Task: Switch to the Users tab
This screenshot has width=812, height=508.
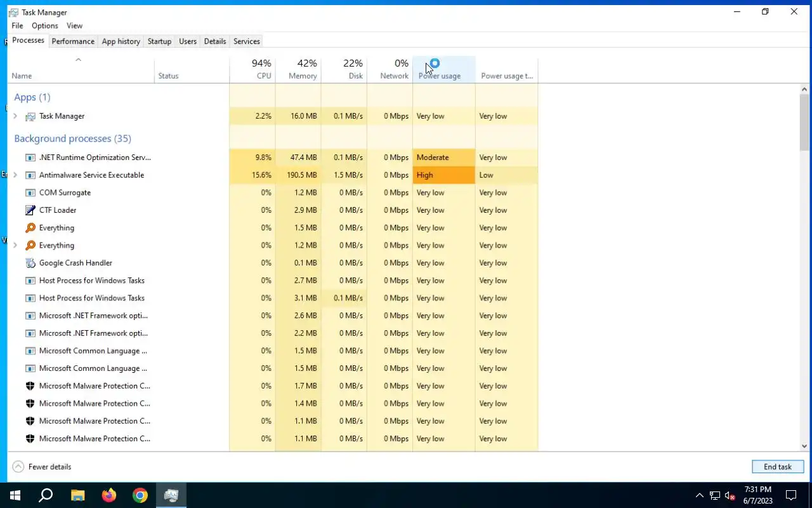Action: click(188, 41)
